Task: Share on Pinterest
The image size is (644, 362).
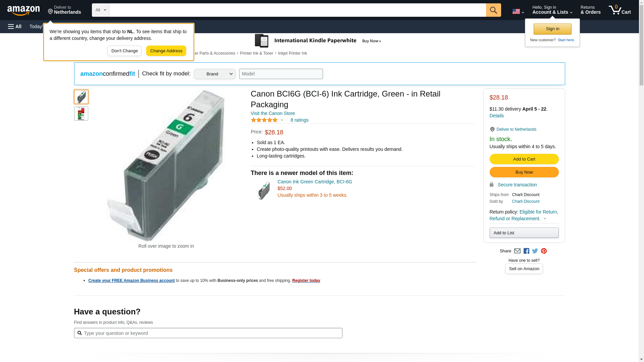Action: (x=544, y=251)
